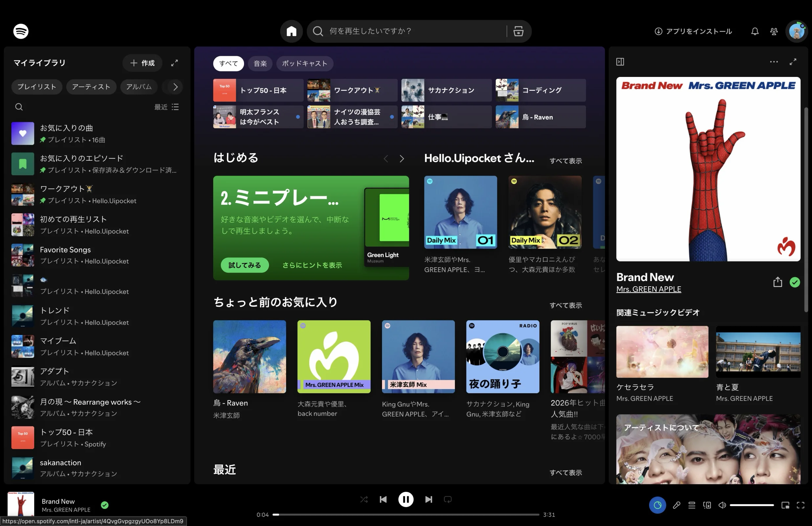The image size is (812, 526).
Task: Open more options in Now Playing panel
Action: point(774,62)
